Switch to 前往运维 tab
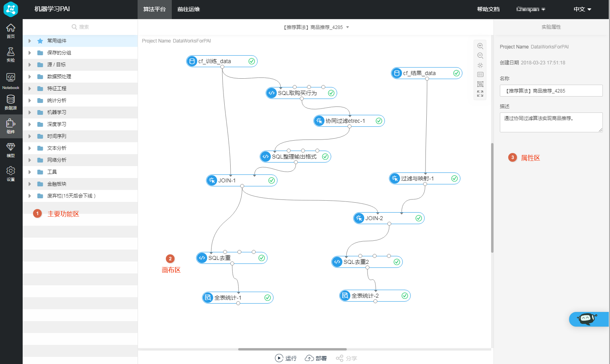This screenshot has height=364, width=610. [x=188, y=9]
